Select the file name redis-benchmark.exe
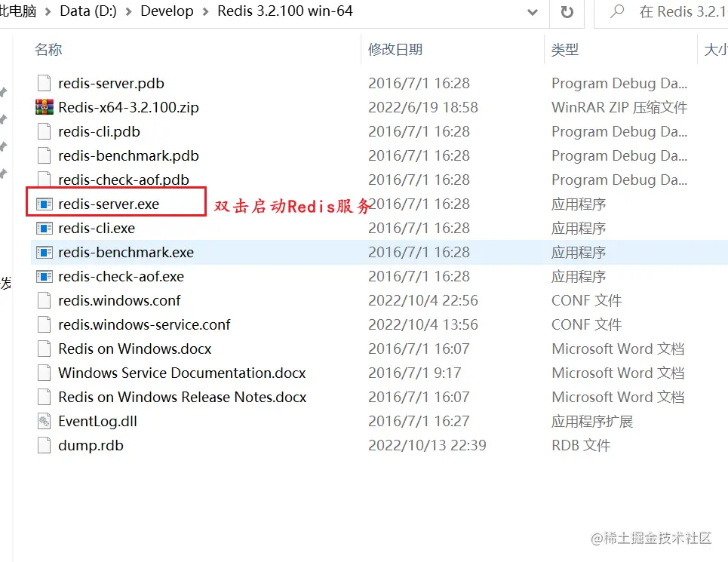The width and height of the screenshot is (728, 562). coord(126,253)
